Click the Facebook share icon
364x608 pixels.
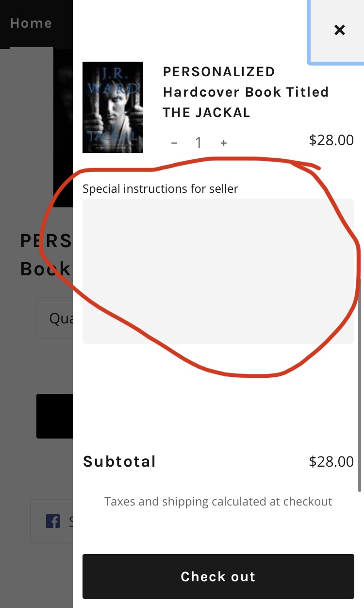[x=53, y=521]
